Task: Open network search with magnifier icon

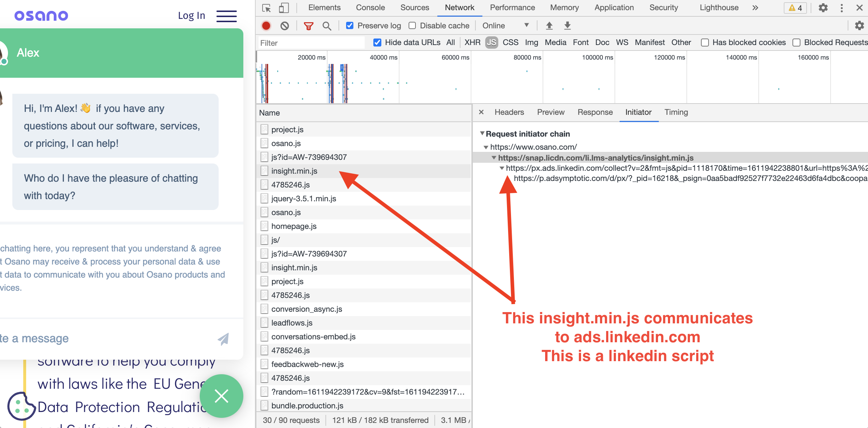Action: (326, 26)
